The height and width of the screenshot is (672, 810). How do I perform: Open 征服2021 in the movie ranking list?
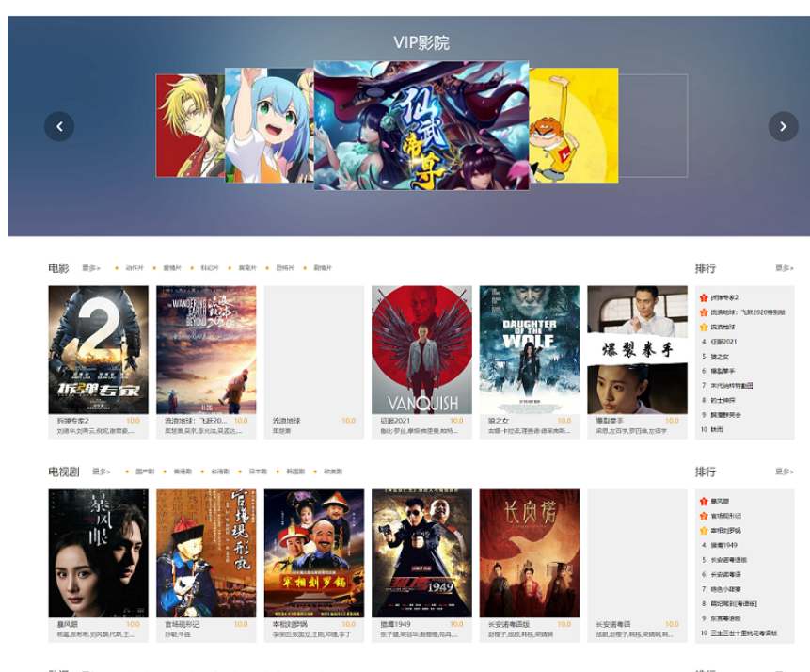724,342
